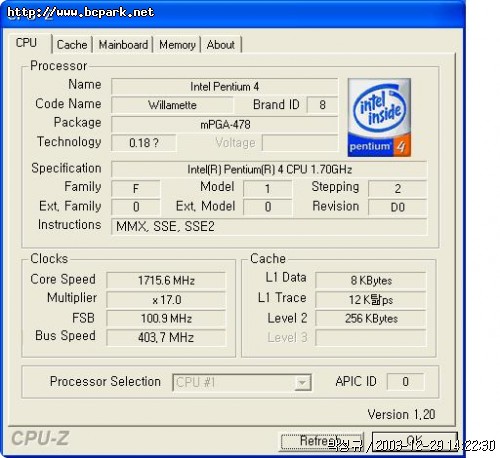Open the About tab
The height and width of the screenshot is (458, 500).
221,45
